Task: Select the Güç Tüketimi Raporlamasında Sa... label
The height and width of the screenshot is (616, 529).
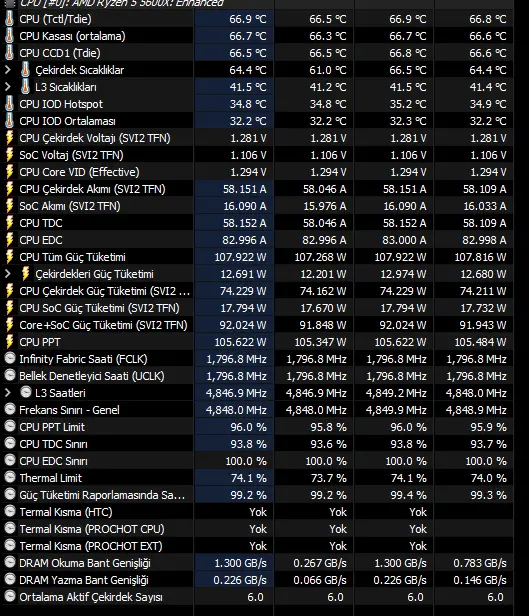Action: 102,495
